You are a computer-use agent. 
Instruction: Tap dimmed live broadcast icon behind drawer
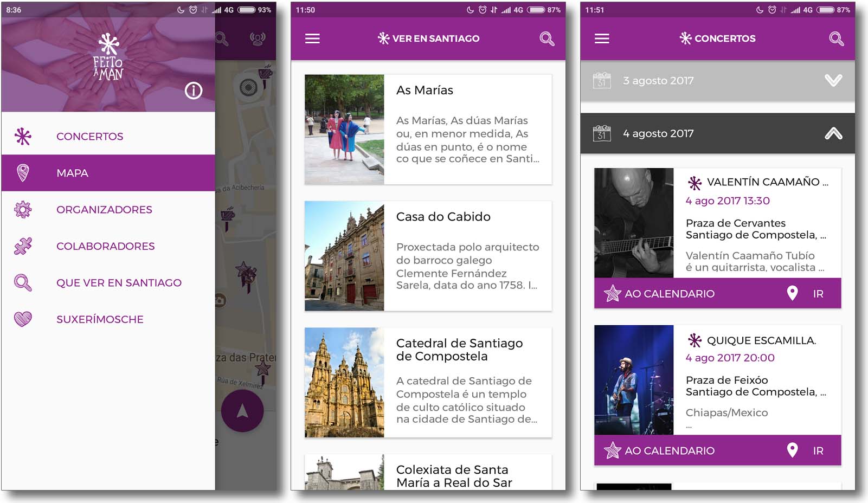pyautogui.click(x=258, y=38)
